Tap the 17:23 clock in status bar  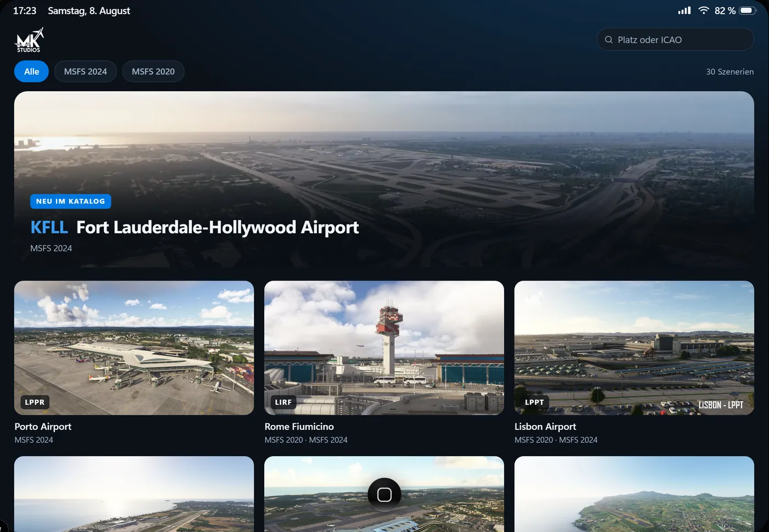coord(25,10)
